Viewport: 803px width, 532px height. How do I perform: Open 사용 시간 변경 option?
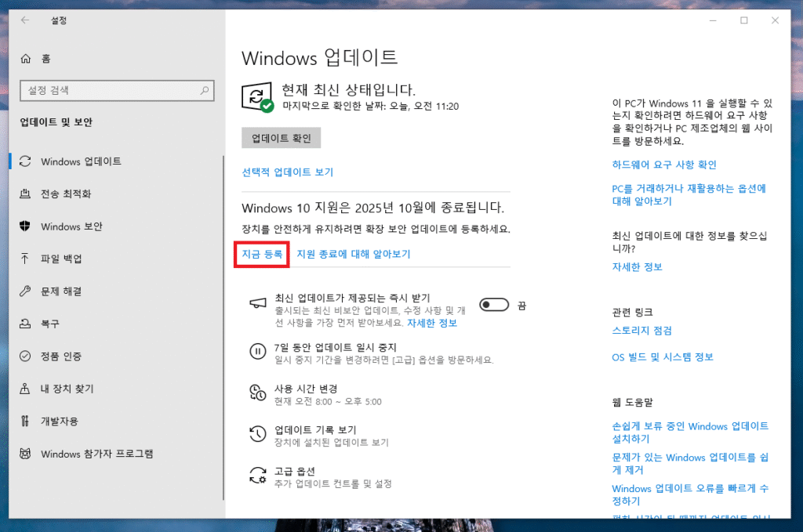(306, 389)
